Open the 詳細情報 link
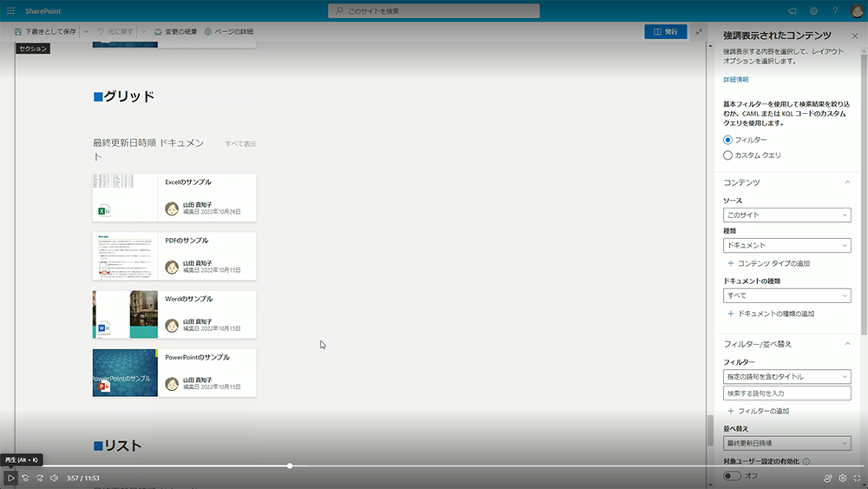868x489 pixels. point(736,80)
